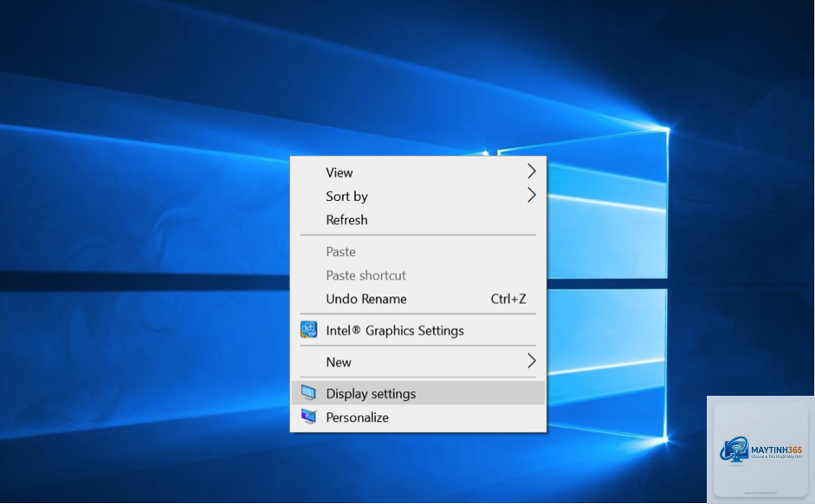Click the greyed-out Paste shortcut entry
Screen dimensions: 815x504
(x=418, y=276)
